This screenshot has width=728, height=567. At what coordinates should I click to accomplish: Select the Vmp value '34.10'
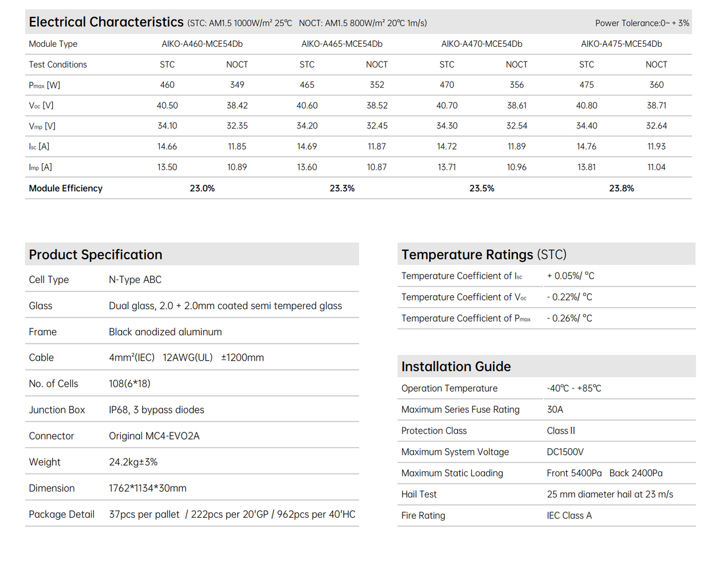(167, 126)
